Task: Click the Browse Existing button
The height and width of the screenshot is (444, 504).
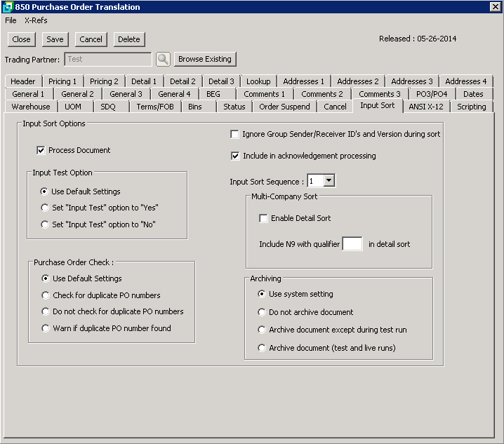Action: tap(204, 59)
